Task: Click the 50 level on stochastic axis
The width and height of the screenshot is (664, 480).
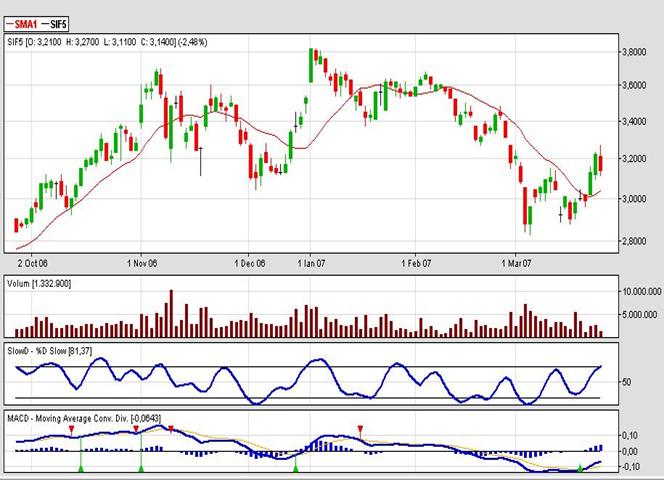Action: pyautogui.click(x=626, y=383)
